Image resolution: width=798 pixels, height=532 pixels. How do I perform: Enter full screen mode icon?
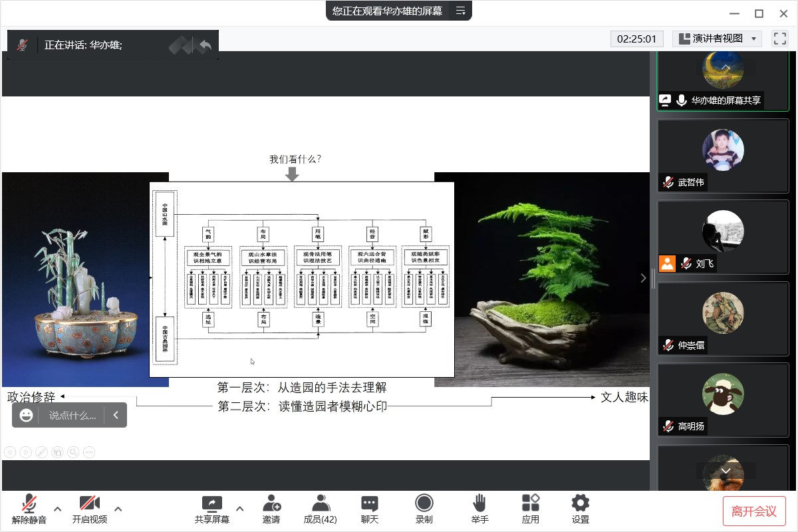coord(779,39)
